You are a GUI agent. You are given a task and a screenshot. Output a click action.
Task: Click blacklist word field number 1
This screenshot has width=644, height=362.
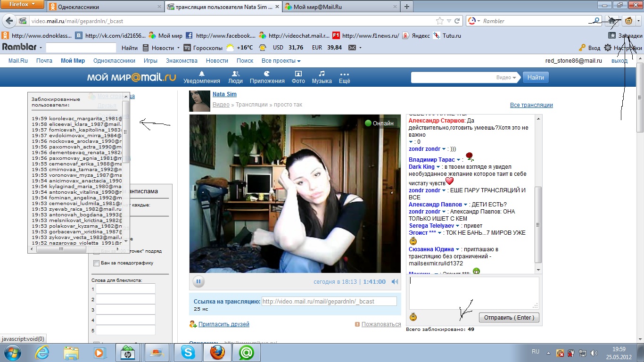(x=125, y=289)
